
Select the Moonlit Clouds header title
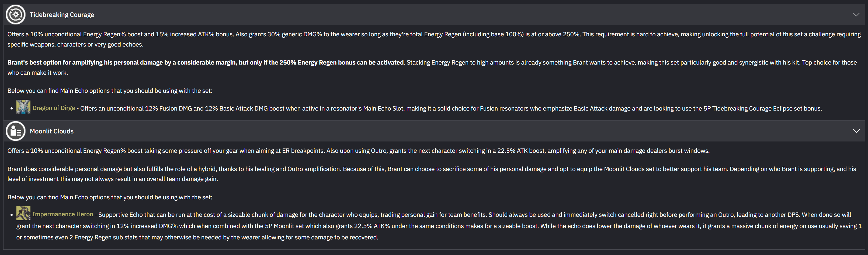[51, 131]
